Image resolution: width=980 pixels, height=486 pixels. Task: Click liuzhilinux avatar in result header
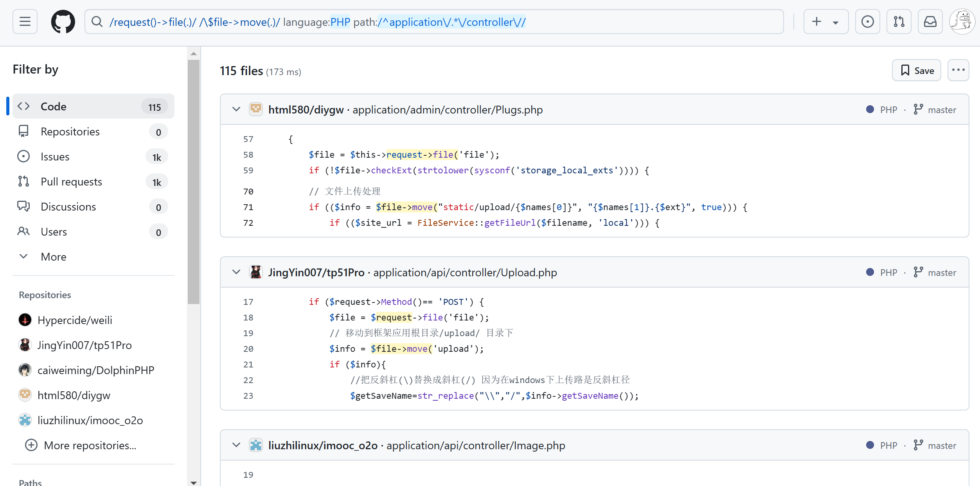256,445
